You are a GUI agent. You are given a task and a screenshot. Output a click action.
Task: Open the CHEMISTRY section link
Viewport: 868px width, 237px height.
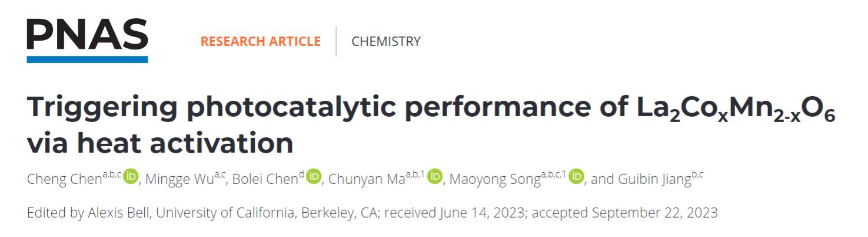pyautogui.click(x=386, y=41)
